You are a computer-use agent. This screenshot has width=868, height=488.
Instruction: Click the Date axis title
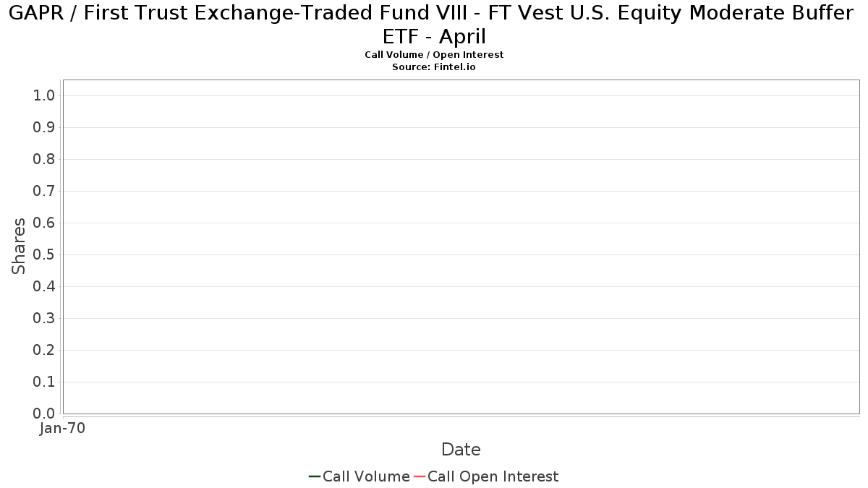point(461,450)
